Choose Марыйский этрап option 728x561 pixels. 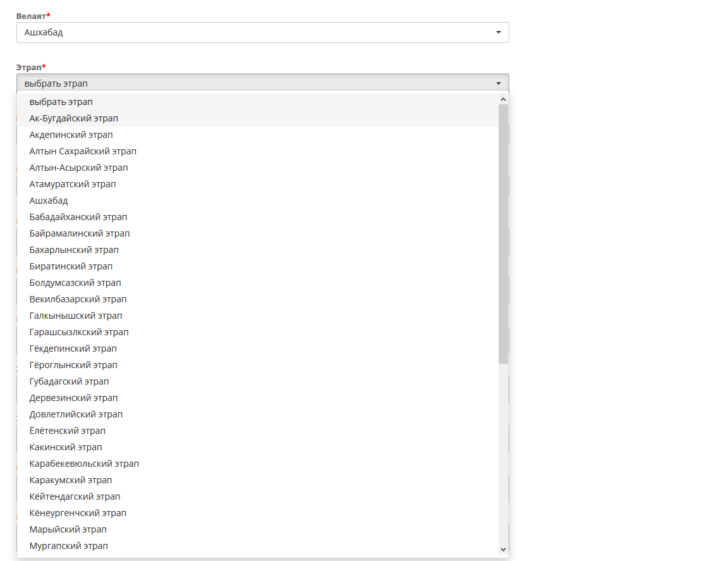[x=258, y=530]
